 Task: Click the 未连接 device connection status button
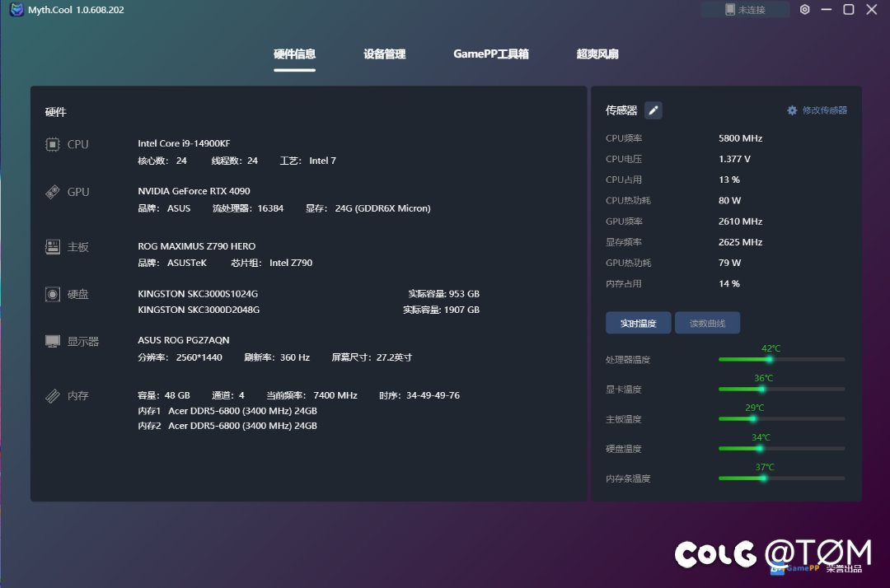(x=745, y=10)
